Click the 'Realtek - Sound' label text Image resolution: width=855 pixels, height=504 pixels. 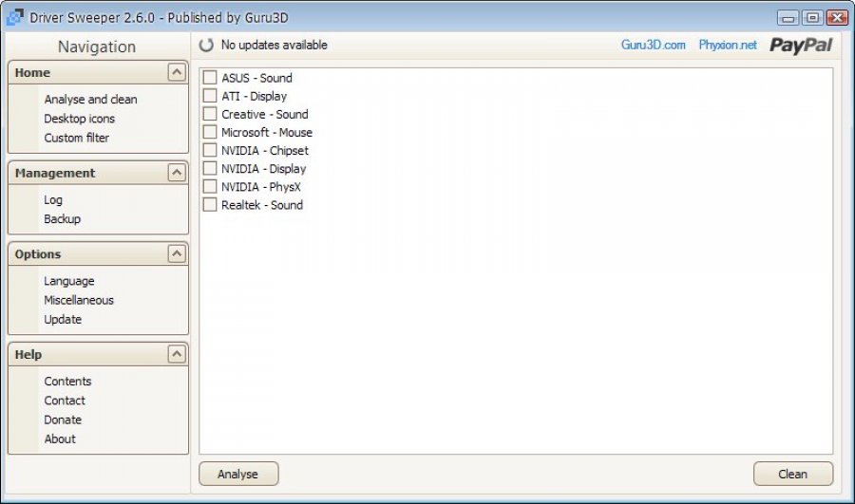[x=262, y=205]
